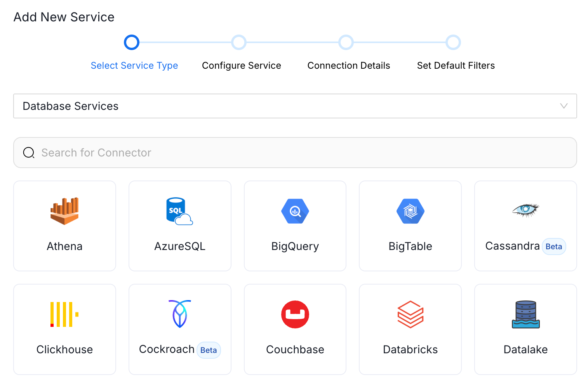Pick the BigQuery hexagon icon
The width and height of the screenshot is (588, 382).
[295, 211]
